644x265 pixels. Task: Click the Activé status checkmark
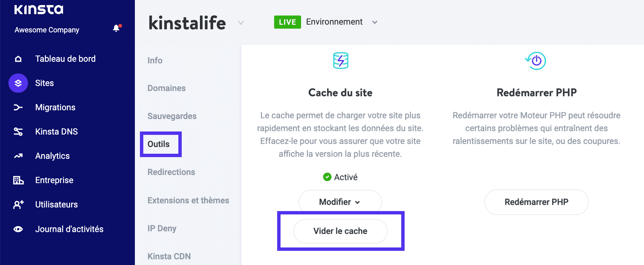327,177
